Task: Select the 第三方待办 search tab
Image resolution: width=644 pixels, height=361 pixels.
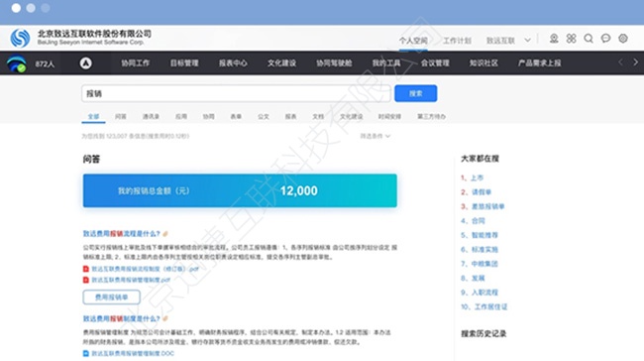Action: (x=431, y=116)
